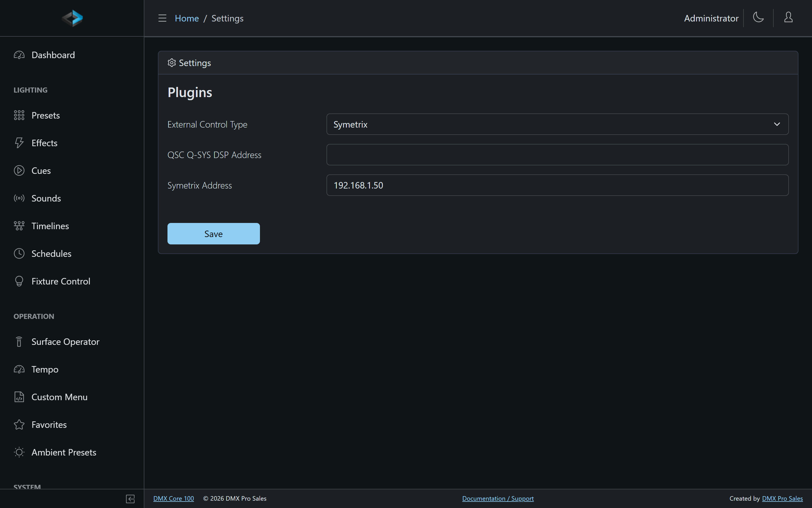The height and width of the screenshot is (508, 812).
Task: Collapse sidebar using the arrow icon
Action: click(x=131, y=499)
